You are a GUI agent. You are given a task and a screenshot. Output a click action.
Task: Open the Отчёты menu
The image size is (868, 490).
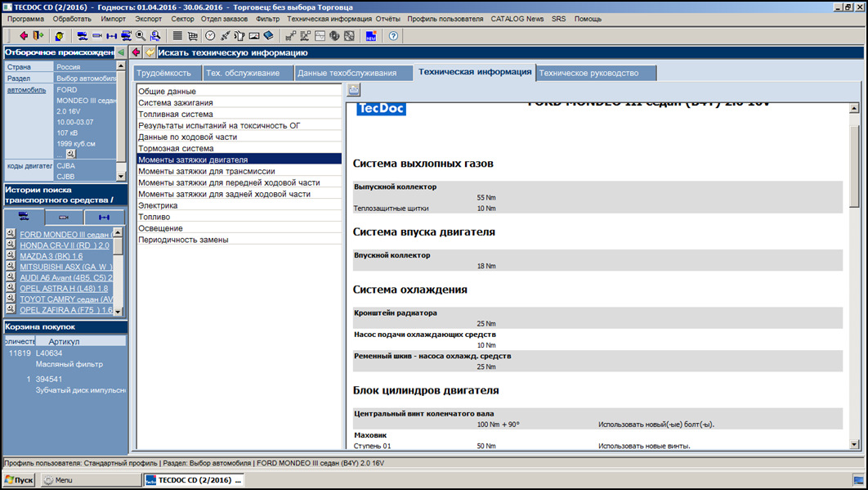coord(388,19)
